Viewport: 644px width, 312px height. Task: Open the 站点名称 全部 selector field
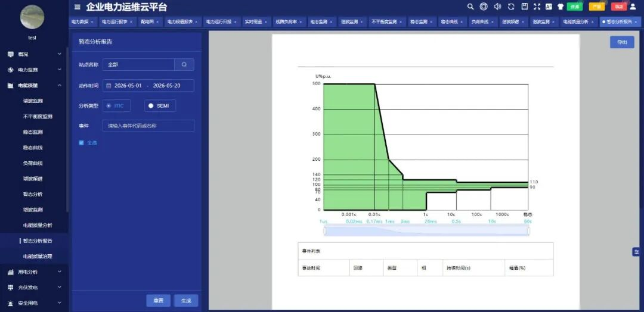pyautogui.click(x=138, y=65)
